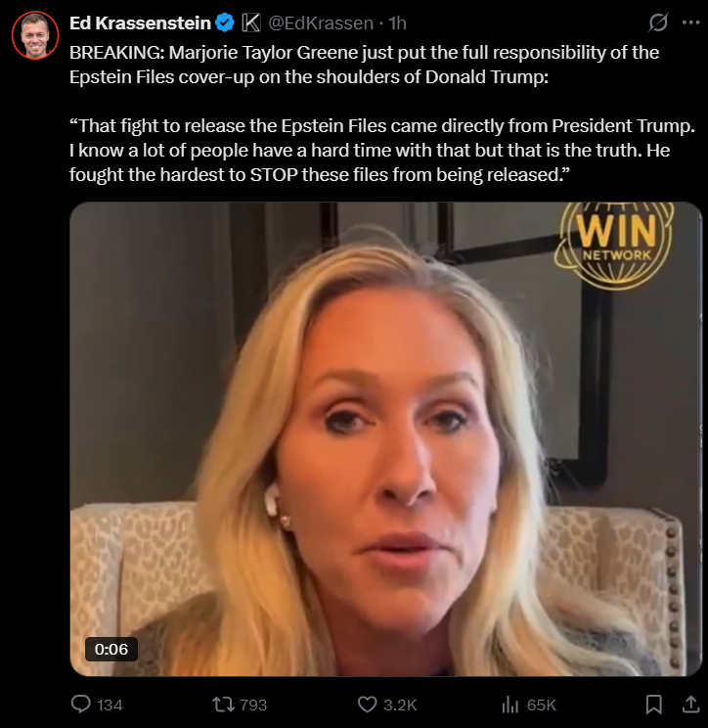Screen dimensions: 708x728
Task: Click the reply speech bubble icon
Action: click(x=81, y=704)
